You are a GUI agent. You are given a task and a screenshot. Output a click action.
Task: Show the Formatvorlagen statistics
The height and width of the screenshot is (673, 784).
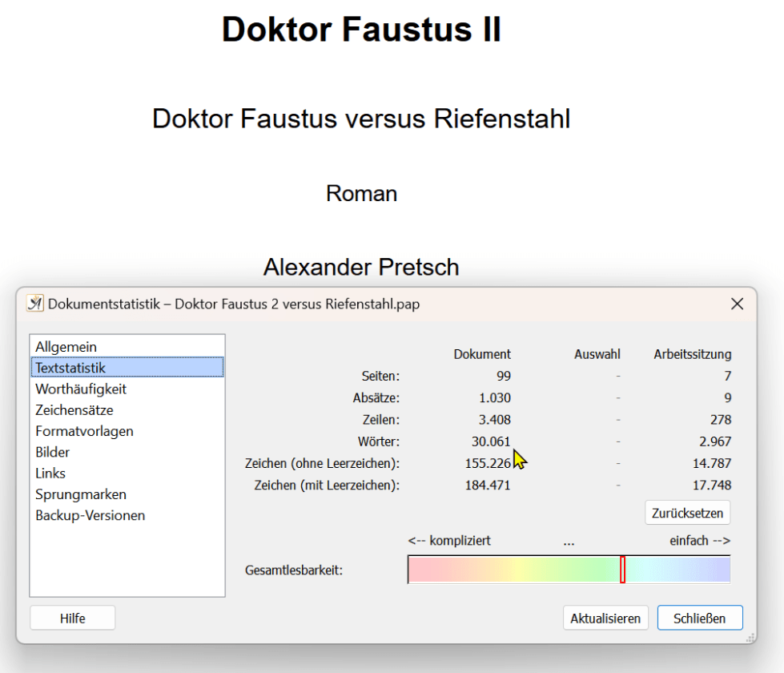click(x=84, y=431)
